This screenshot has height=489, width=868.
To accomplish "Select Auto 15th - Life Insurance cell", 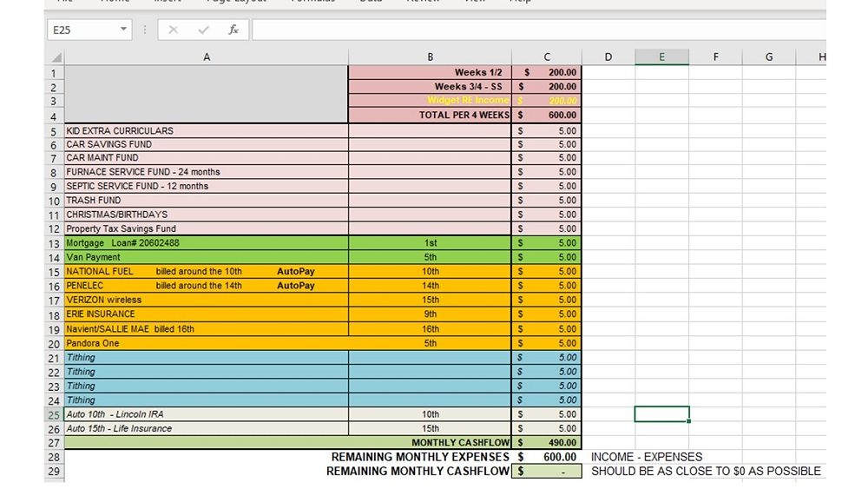I will coord(207,429).
